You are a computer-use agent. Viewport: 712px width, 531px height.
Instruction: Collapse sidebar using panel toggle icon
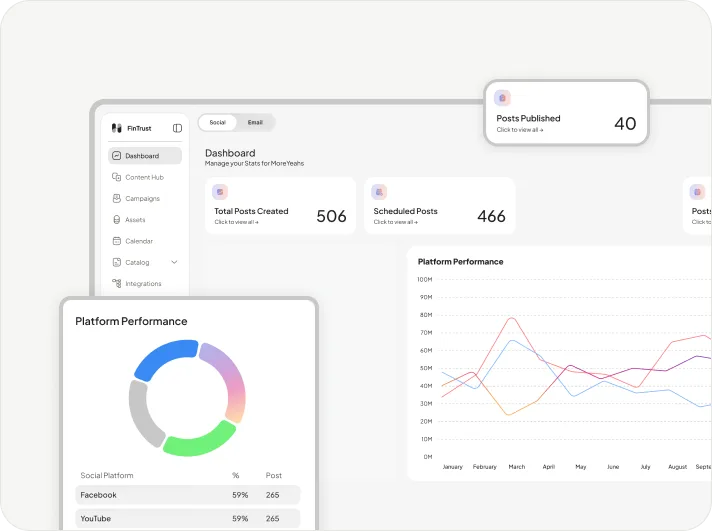point(177,129)
